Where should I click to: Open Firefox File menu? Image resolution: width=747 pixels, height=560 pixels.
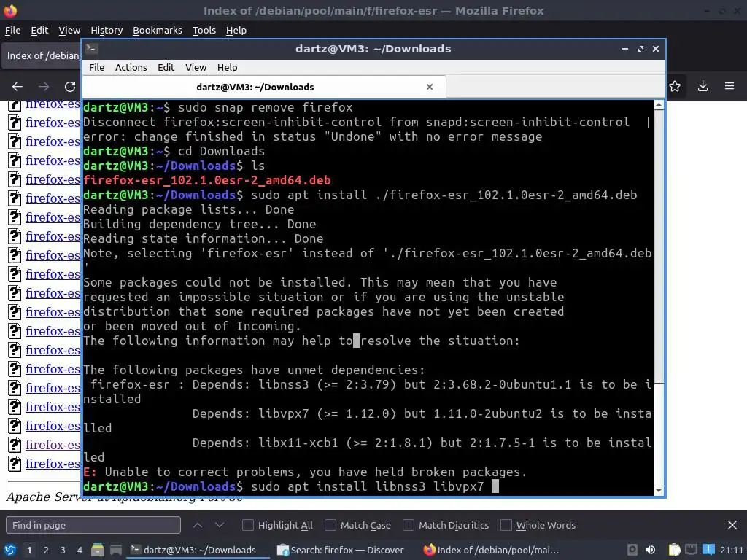click(13, 30)
